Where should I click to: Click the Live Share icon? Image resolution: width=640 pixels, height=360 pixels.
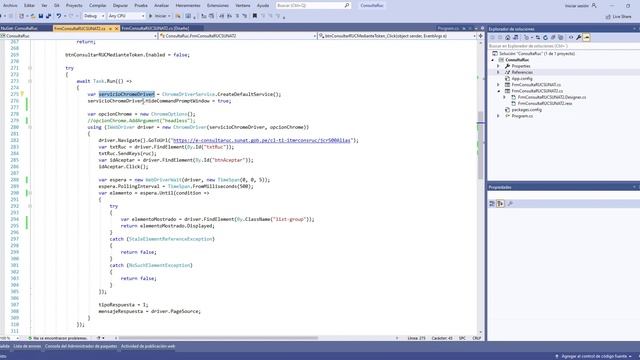(608, 16)
